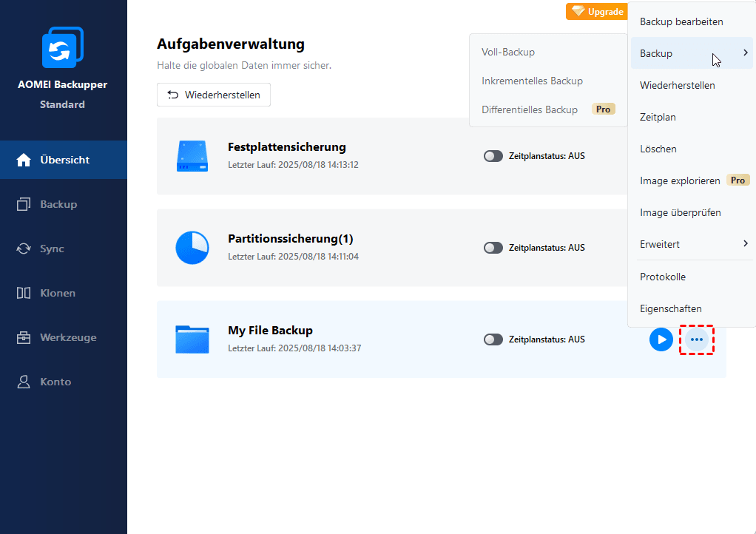Click the Partitionssicherung pie chart icon

(x=192, y=248)
